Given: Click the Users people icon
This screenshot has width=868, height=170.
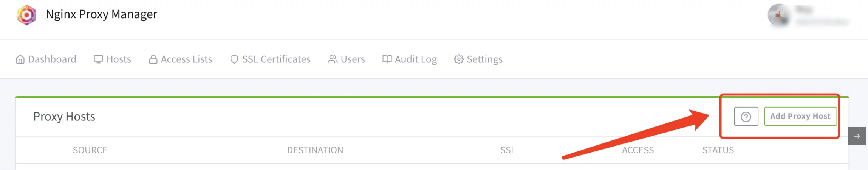Looking at the screenshot, I should click(x=333, y=59).
